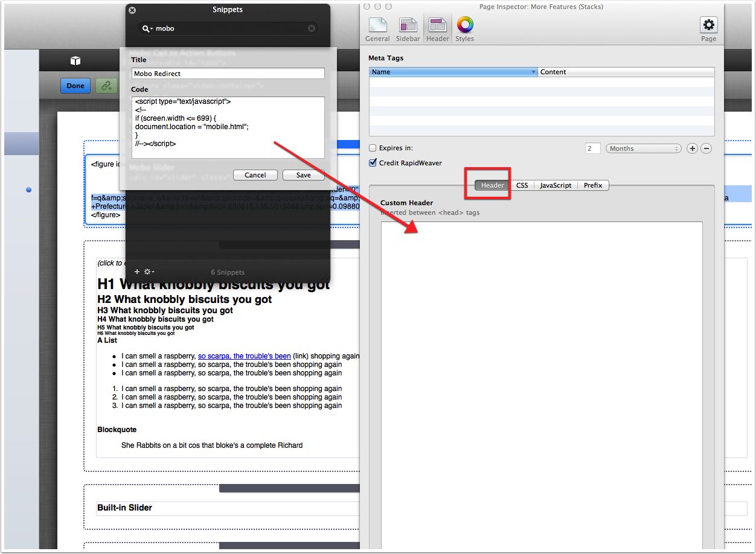Sort meta tags by Name column
Image resolution: width=756 pixels, height=554 pixels.
pyautogui.click(x=454, y=72)
